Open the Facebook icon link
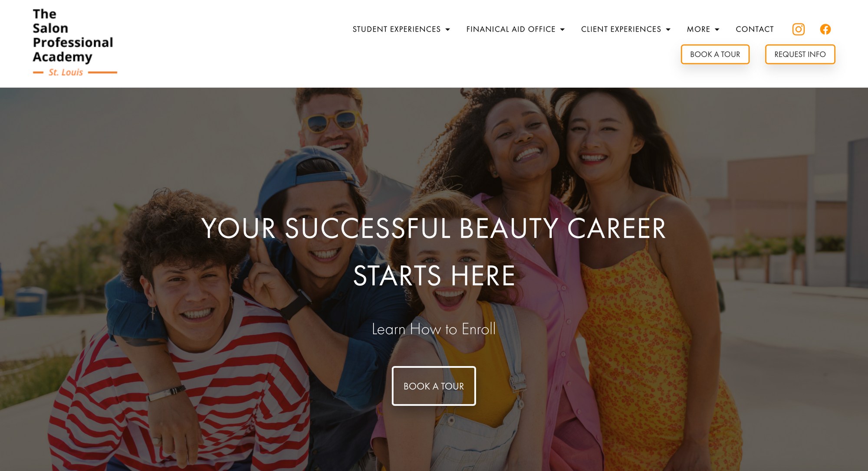The height and width of the screenshot is (471, 868). (x=825, y=29)
